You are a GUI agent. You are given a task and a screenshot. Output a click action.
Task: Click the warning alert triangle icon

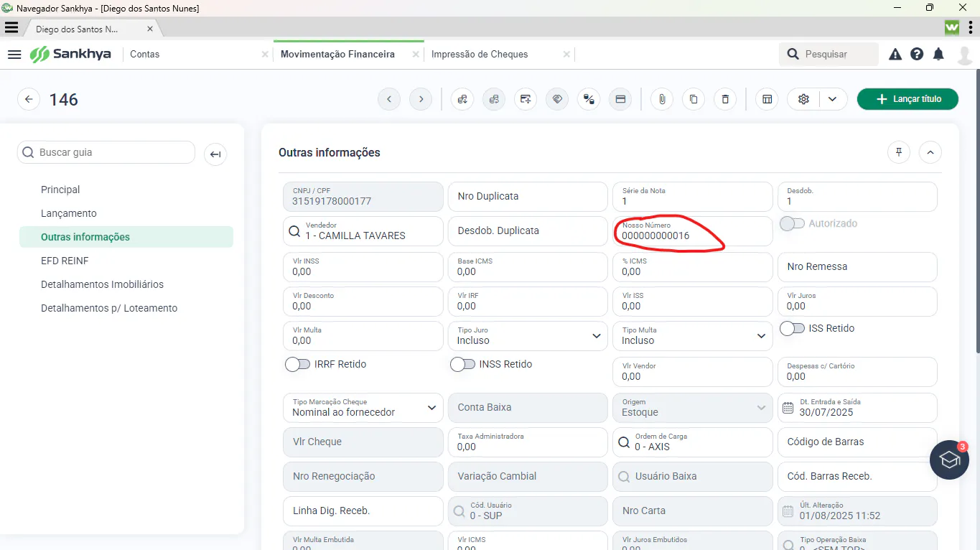pos(895,54)
